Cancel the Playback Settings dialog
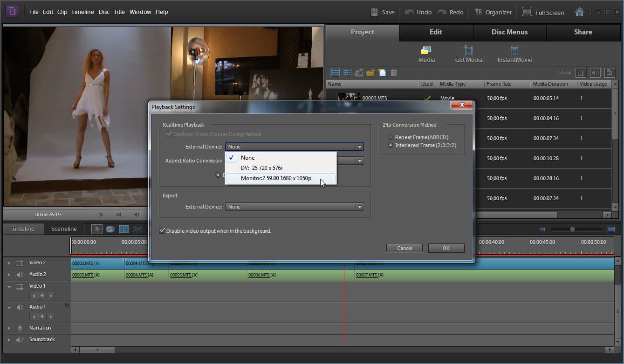The height and width of the screenshot is (364, 624). (x=404, y=248)
